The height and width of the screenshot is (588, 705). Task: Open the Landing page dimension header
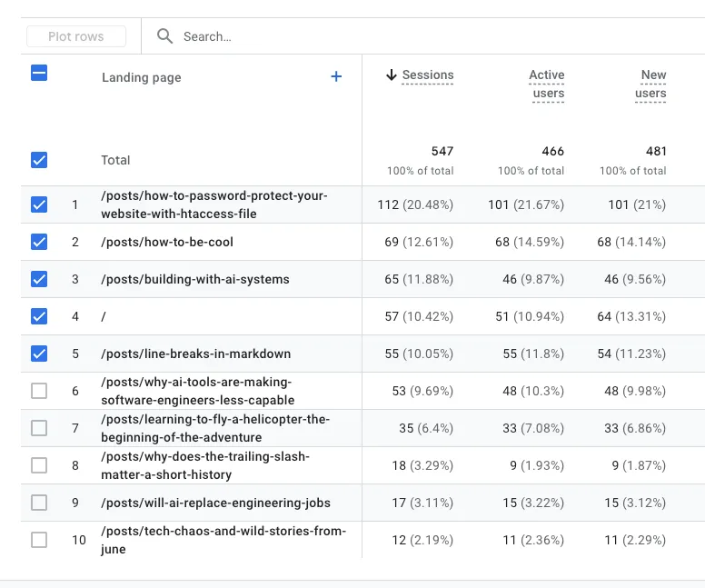click(x=141, y=78)
